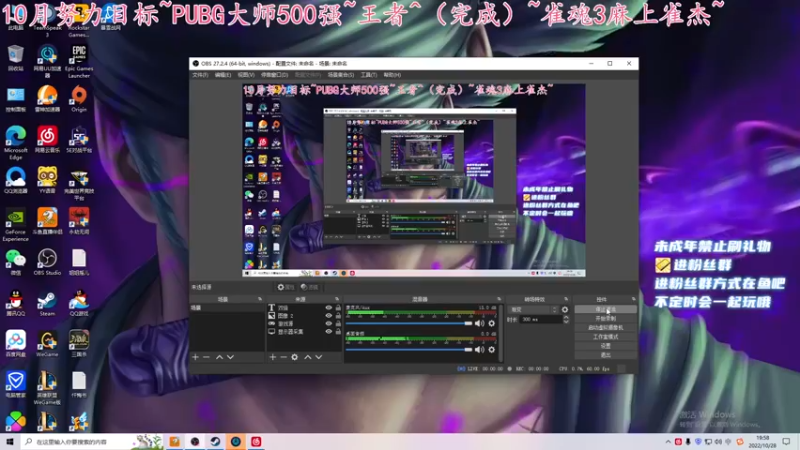Image resolution: width=800 pixels, height=450 pixels.
Task: Click the transition duration stepper arrows
Action: [566, 319]
